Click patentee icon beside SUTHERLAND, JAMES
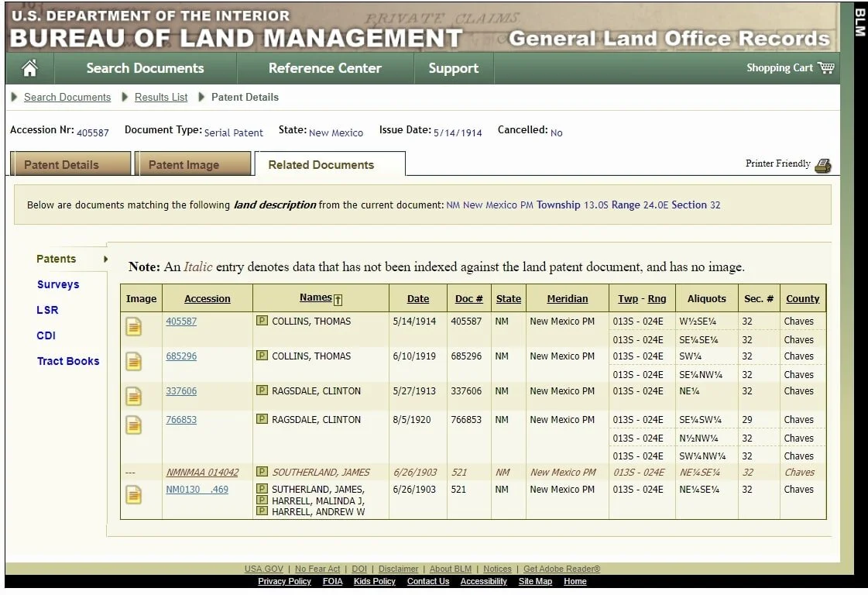 (262, 489)
